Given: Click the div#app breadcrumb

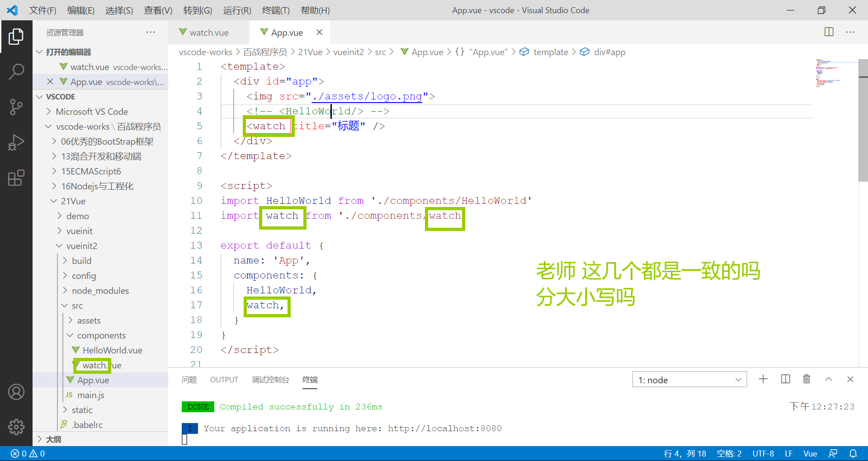Looking at the screenshot, I should pos(609,52).
